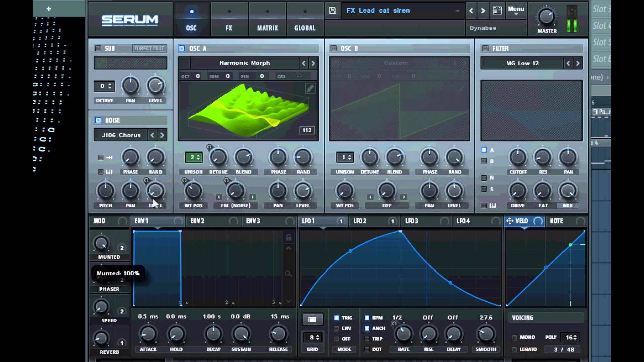The image size is (644, 362).
Task: Click the VELO tab move-arrows icon
Action: 510,221
